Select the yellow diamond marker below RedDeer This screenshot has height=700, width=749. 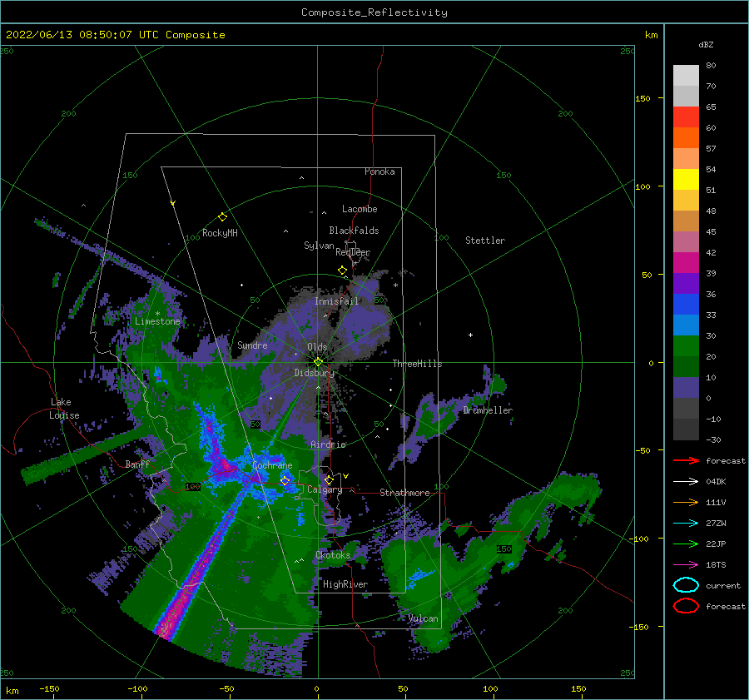pos(342,271)
